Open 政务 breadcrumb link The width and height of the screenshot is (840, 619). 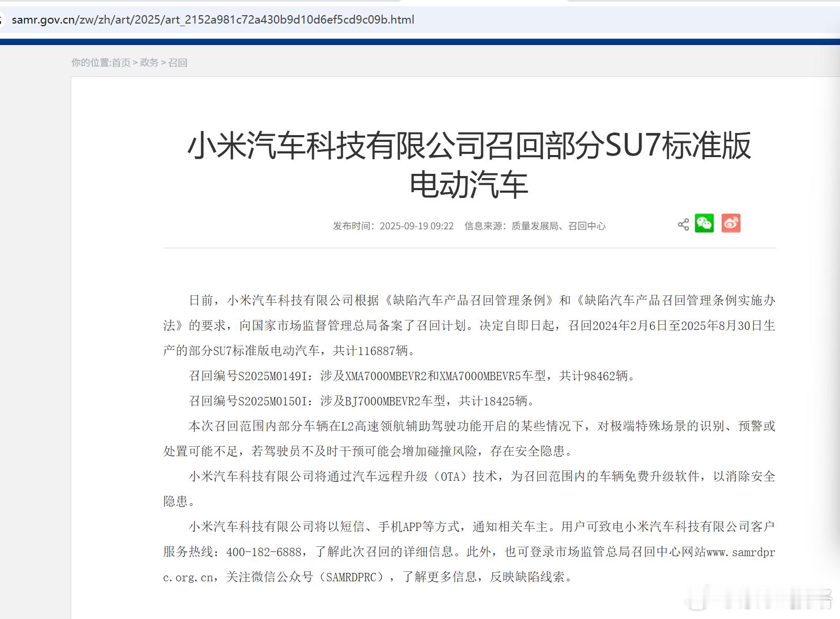[149, 62]
